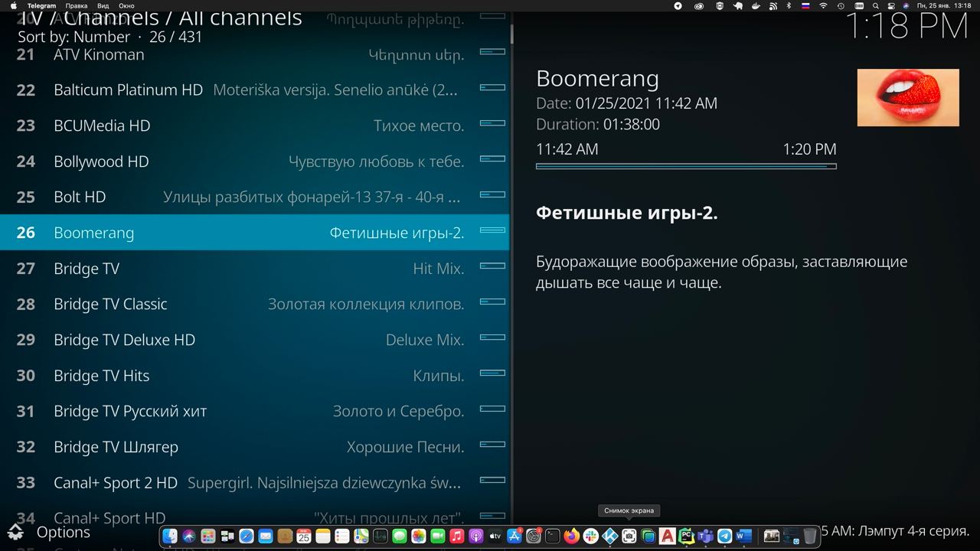The width and height of the screenshot is (980, 551).
Task: Open the Окно menu
Action: (x=126, y=5)
